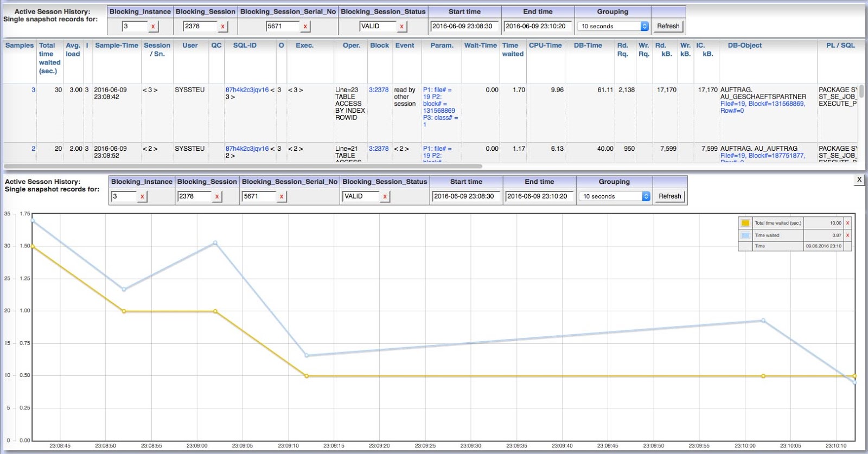
Task: Sort by PL / SQL column header
Action: [840, 46]
